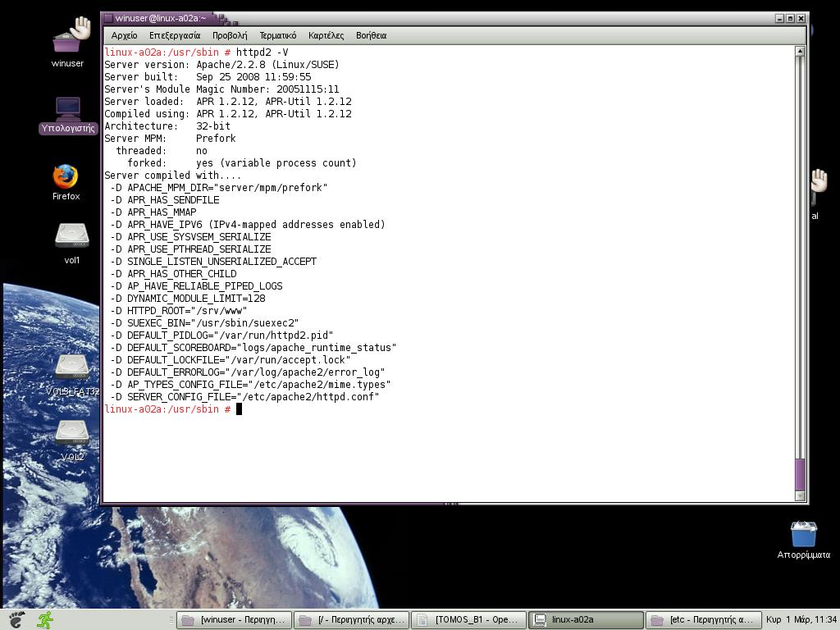Click the green running man panel icon
The width and height of the screenshot is (840, 630).
45,620
